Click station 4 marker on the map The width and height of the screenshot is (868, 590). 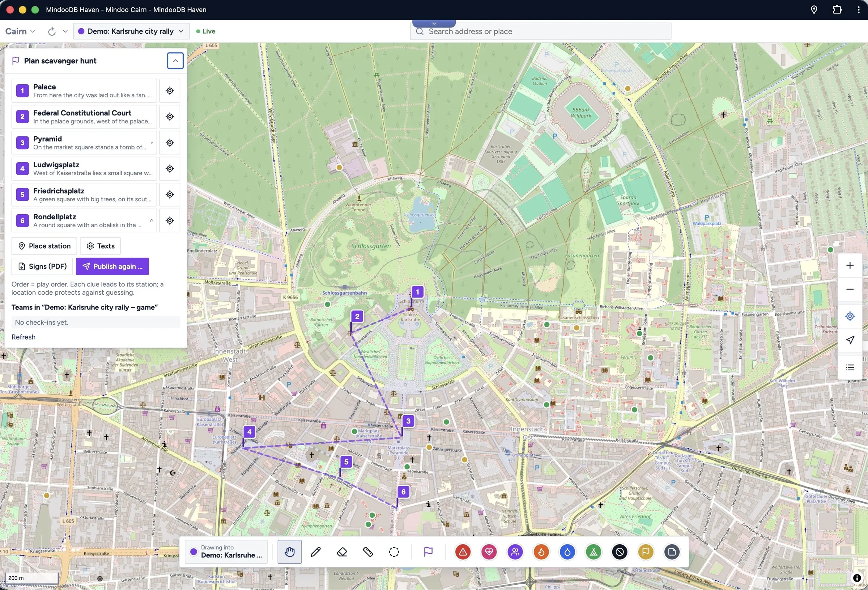249,432
